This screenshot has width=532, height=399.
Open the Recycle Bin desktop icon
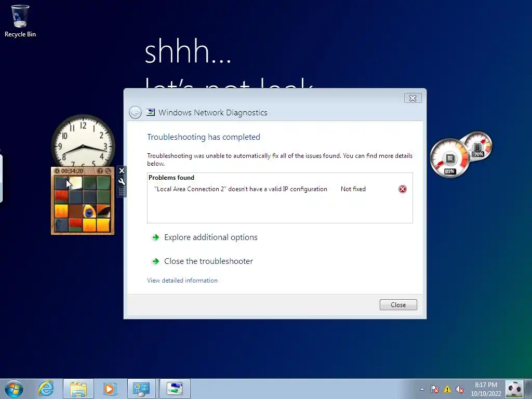point(20,21)
